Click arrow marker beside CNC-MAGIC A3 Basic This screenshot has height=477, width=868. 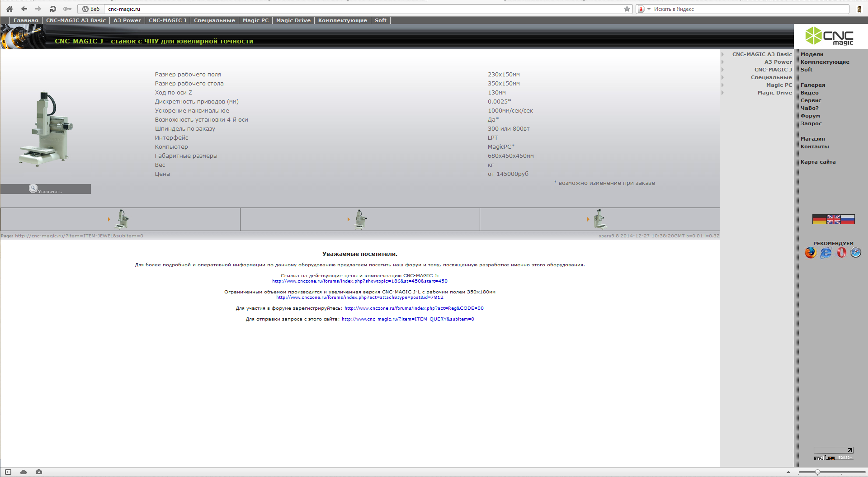pyautogui.click(x=722, y=54)
